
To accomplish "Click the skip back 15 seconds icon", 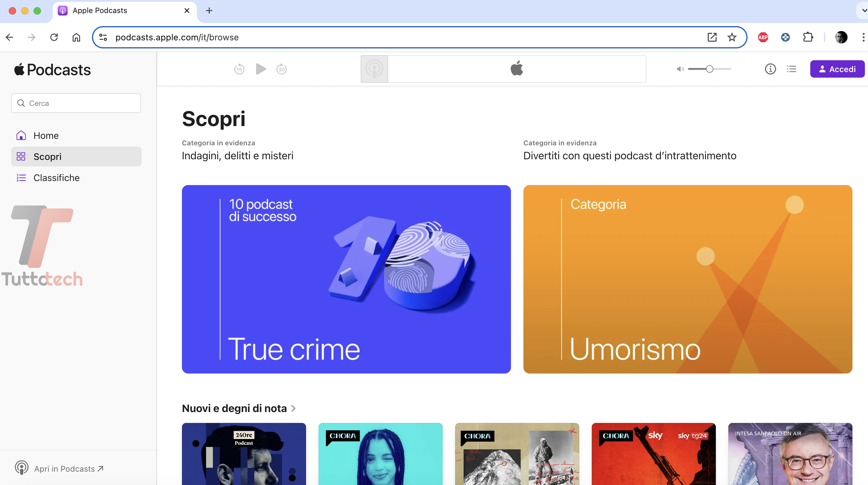I will tap(239, 69).
